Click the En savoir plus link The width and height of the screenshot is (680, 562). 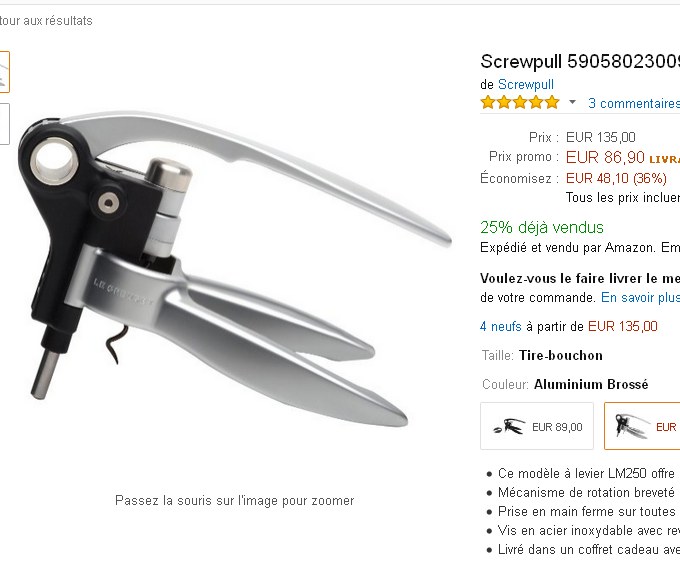(x=640, y=297)
